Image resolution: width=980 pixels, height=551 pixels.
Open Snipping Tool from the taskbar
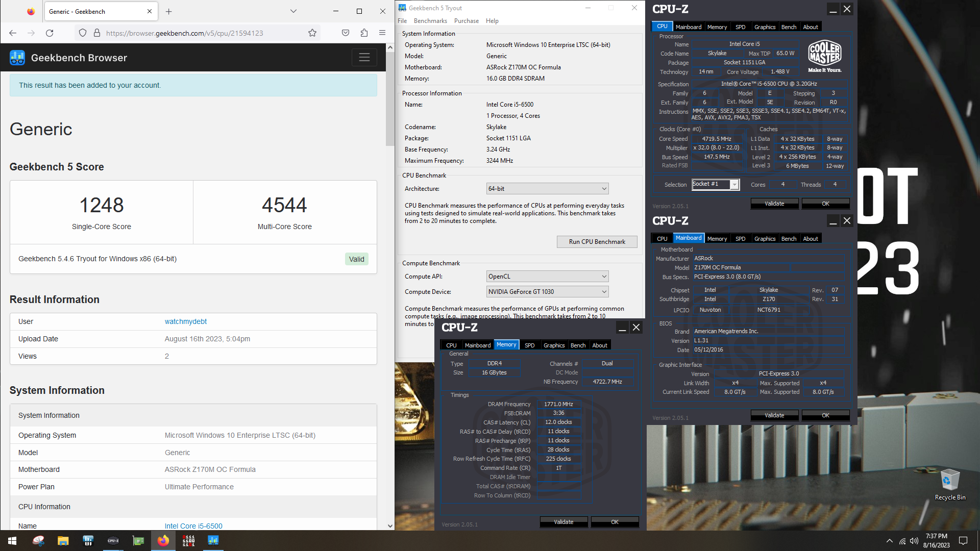(x=38, y=541)
